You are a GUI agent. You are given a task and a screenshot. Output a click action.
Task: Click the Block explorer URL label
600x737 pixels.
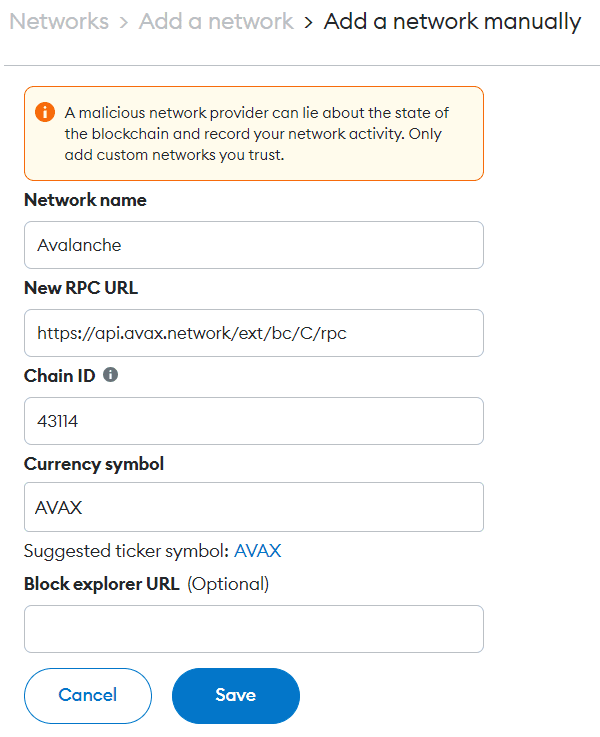[101, 584]
